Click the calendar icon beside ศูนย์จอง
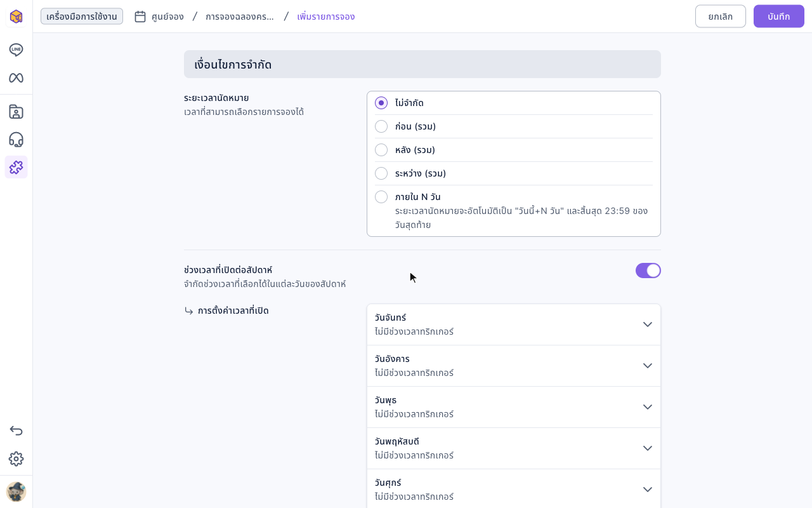812x508 pixels. [140, 17]
